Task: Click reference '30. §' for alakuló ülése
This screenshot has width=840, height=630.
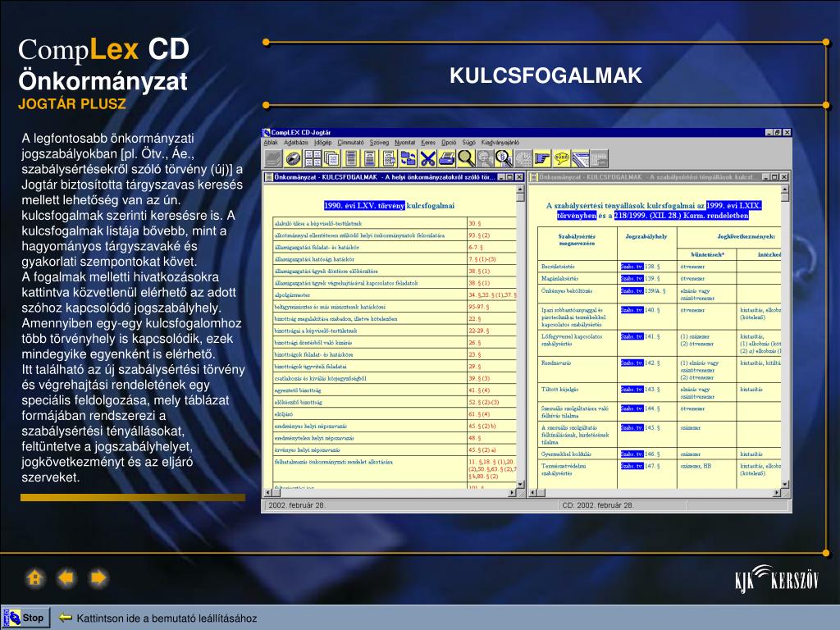Action: 475,223
